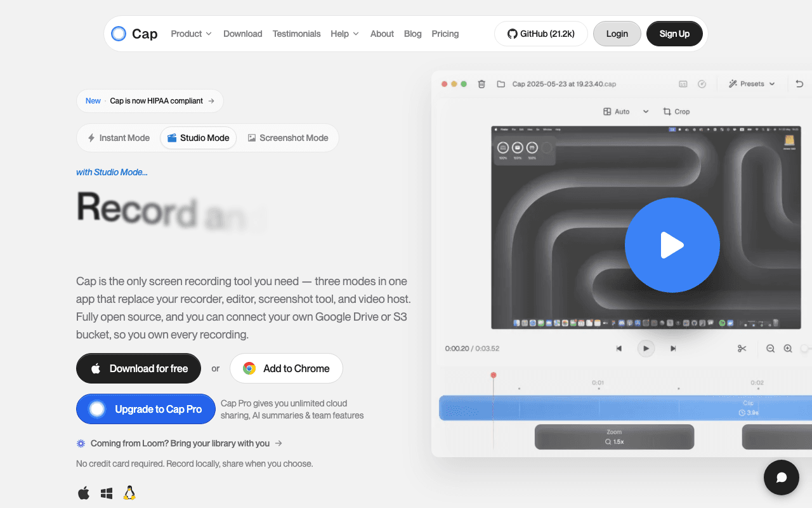Click the undo arrow icon
This screenshot has width=812, height=508.
799,84
